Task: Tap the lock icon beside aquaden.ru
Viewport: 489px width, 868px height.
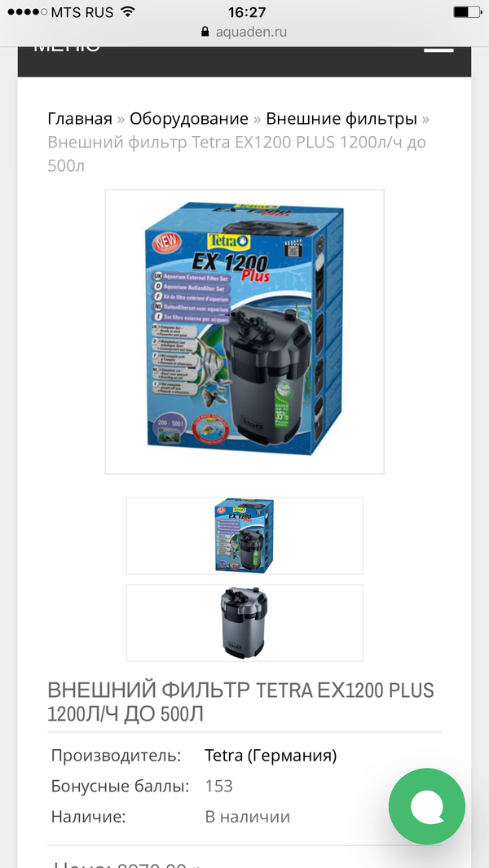Action: pyautogui.click(x=205, y=32)
